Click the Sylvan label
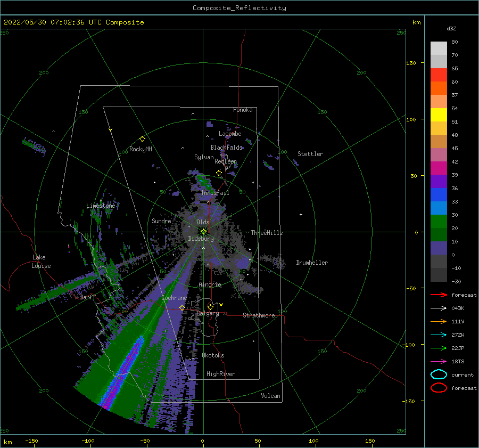The image size is (479, 448). point(204,157)
